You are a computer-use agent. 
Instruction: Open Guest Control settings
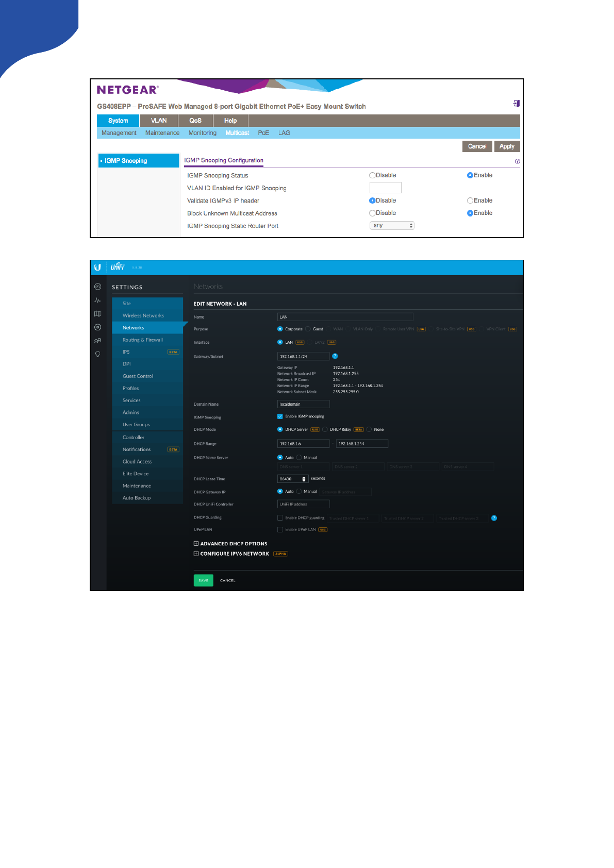pyautogui.click(x=147, y=376)
